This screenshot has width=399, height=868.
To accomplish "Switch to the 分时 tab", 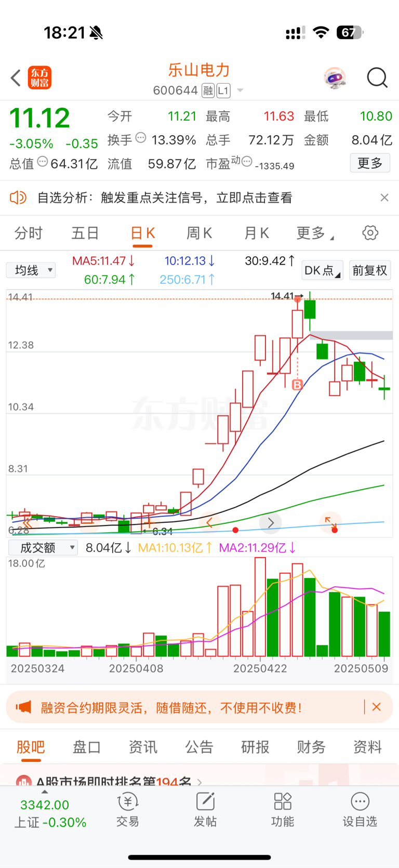I will (28, 233).
